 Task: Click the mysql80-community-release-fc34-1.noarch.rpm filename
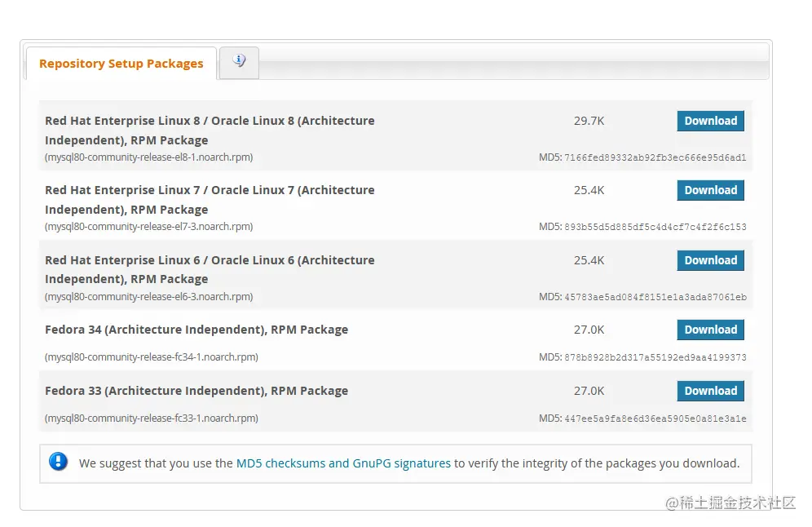click(151, 357)
